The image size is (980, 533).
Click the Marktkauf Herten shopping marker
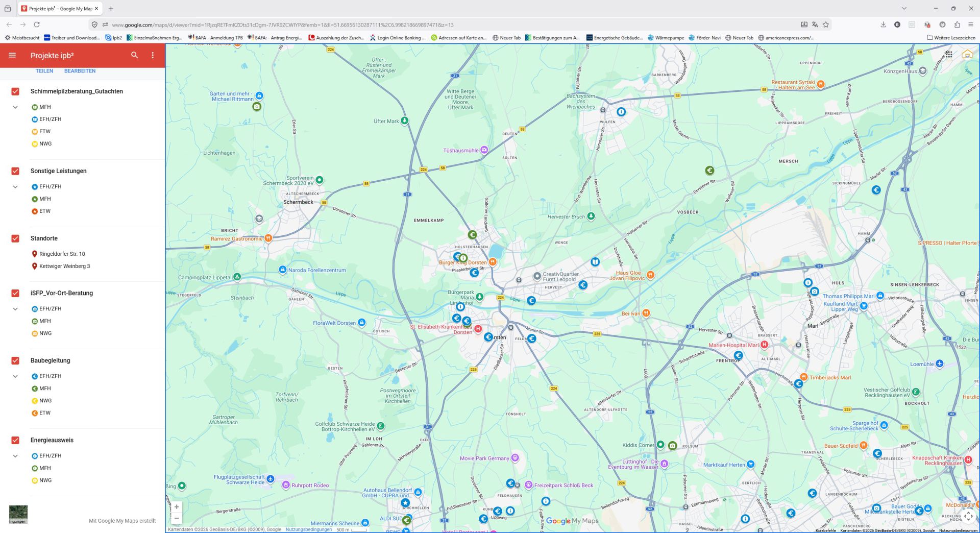pos(750,464)
